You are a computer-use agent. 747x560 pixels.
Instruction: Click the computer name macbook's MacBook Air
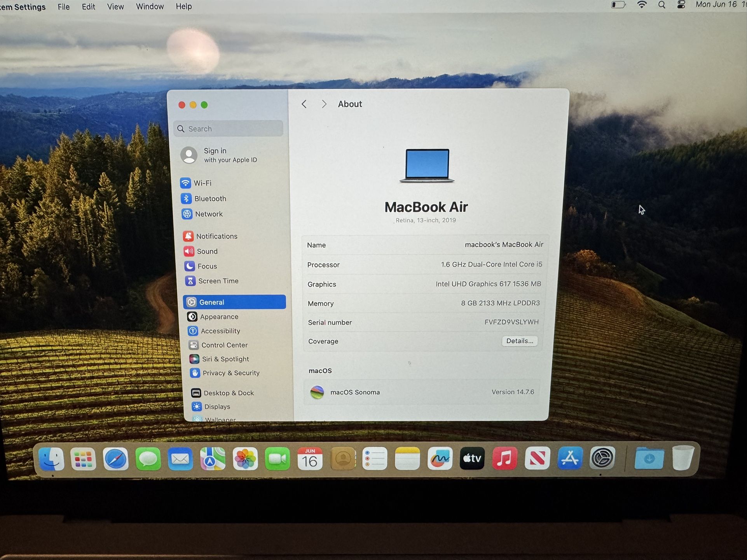[x=504, y=245]
